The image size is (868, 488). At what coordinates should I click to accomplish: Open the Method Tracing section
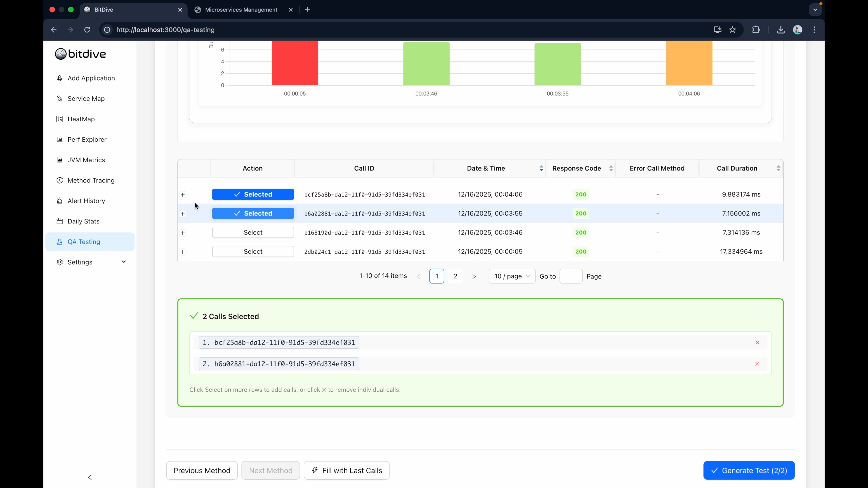click(x=91, y=180)
